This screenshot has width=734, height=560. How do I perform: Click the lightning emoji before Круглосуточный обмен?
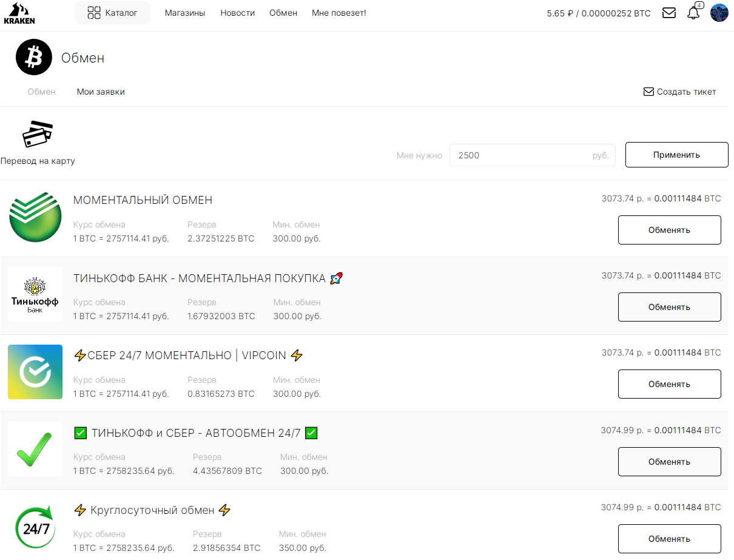80,510
